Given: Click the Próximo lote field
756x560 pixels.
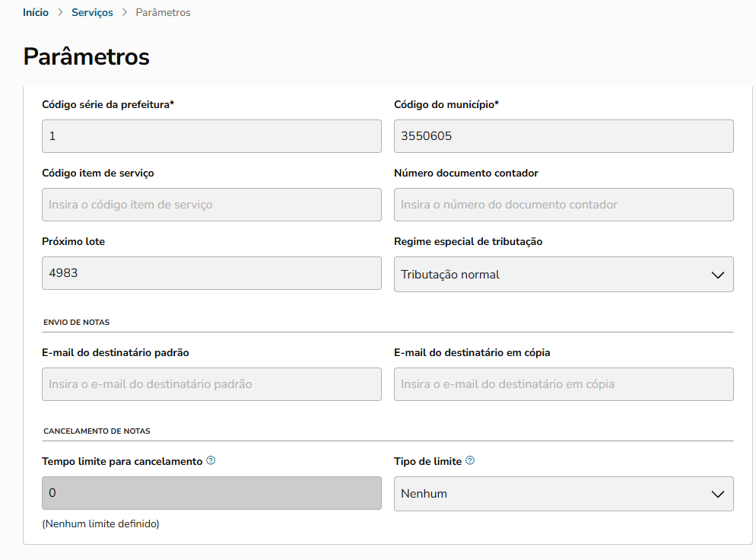Looking at the screenshot, I should (x=211, y=273).
